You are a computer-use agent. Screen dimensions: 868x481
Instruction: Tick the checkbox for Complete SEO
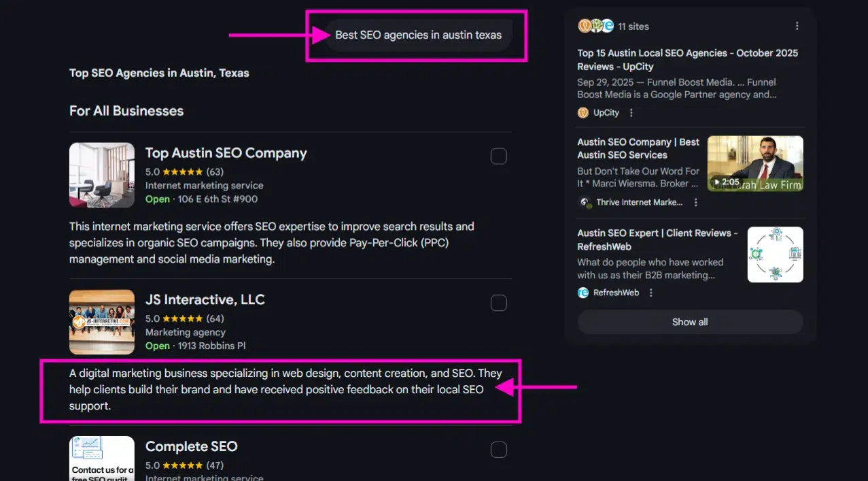[x=498, y=450]
